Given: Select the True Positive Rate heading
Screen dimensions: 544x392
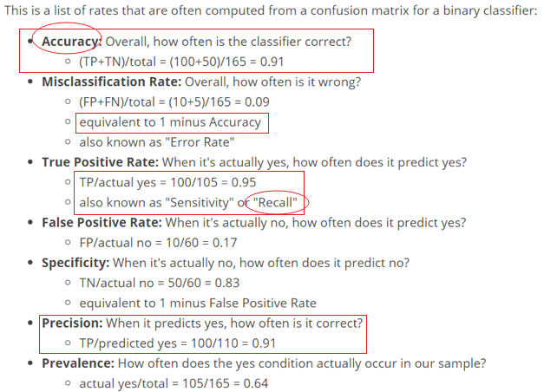Looking at the screenshot, I should point(100,162).
